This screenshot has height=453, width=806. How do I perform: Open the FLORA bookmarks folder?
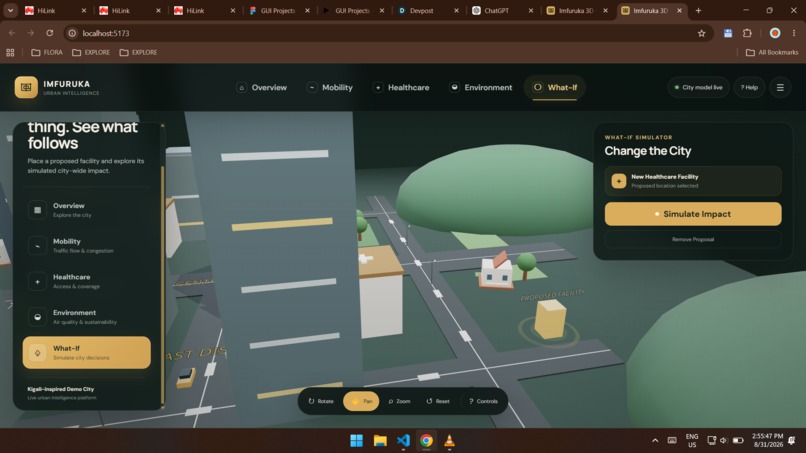tap(47, 52)
